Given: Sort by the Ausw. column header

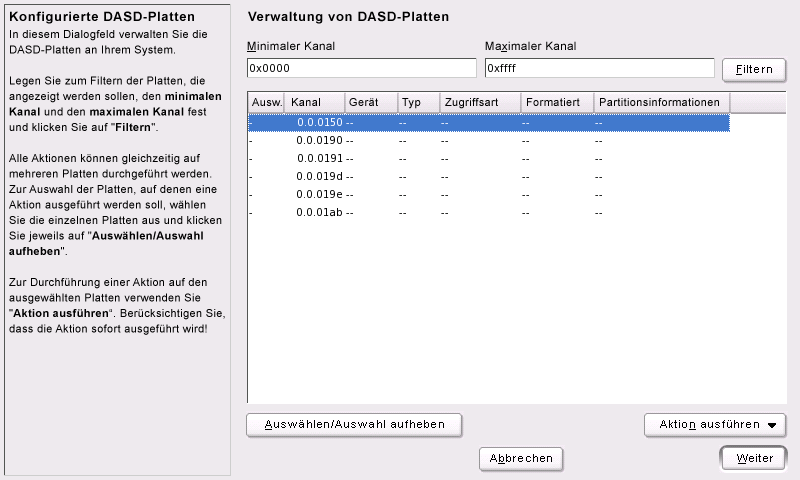Looking at the screenshot, I should tap(266, 102).
